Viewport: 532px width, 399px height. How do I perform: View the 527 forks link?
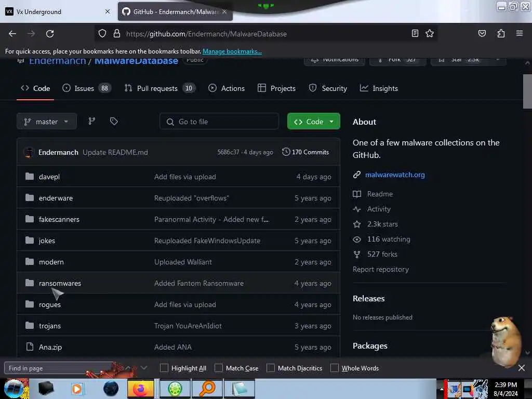click(382, 254)
